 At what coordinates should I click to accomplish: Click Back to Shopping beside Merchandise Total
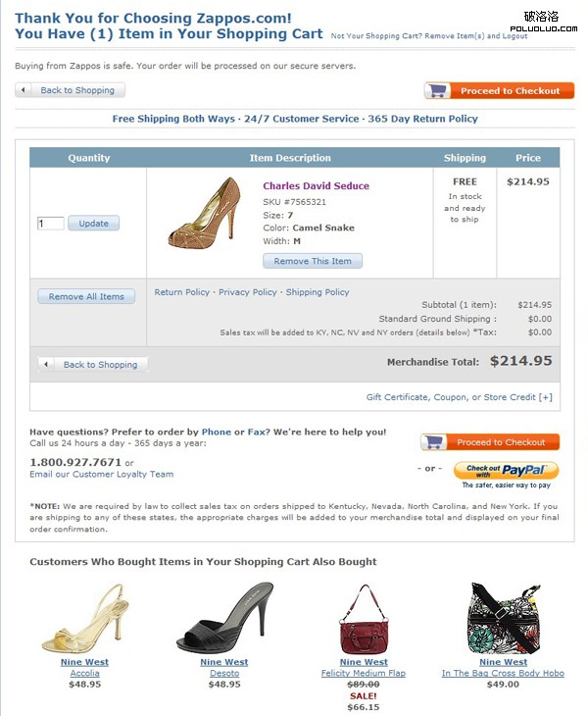[93, 364]
